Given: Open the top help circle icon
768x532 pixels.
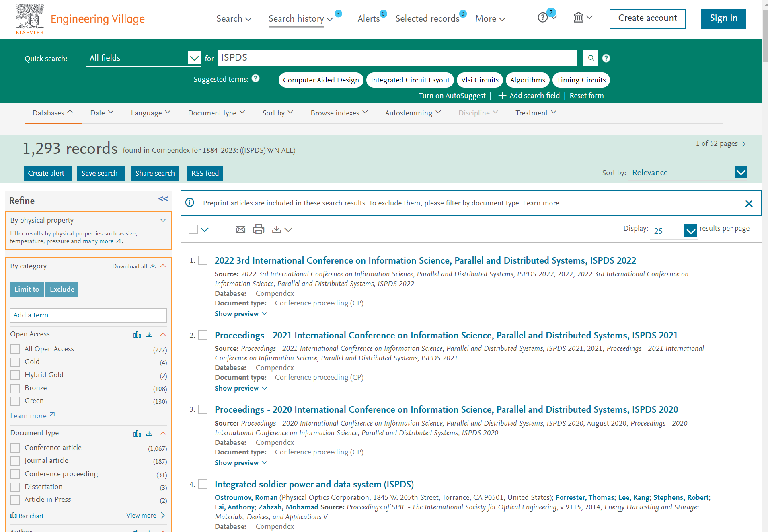Looking at the screenshot, I should (542, 18).
